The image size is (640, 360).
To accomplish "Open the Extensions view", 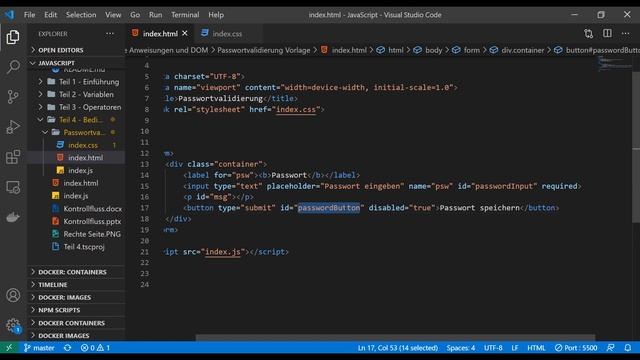I will point(13,157).
